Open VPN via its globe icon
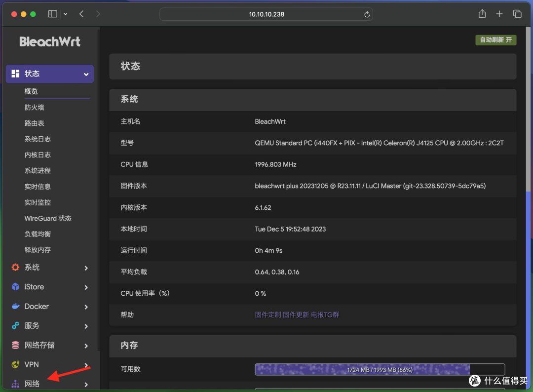This screenshot has width=533, height=392. [14, 364]
